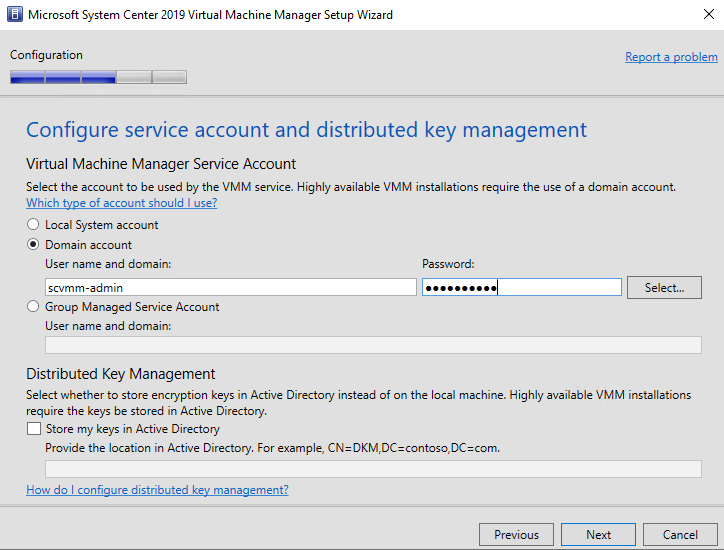Click into the domain account Password field
This screenshot has height=550, width=724.
[x=522, y=287]
